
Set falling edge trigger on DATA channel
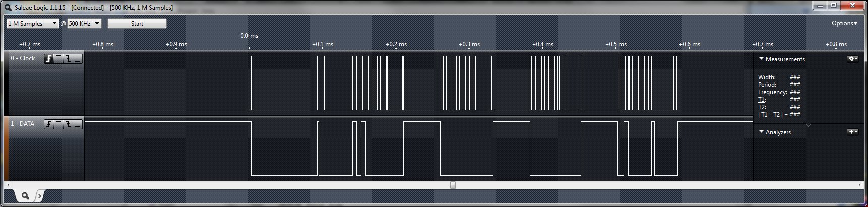[68, 124]
